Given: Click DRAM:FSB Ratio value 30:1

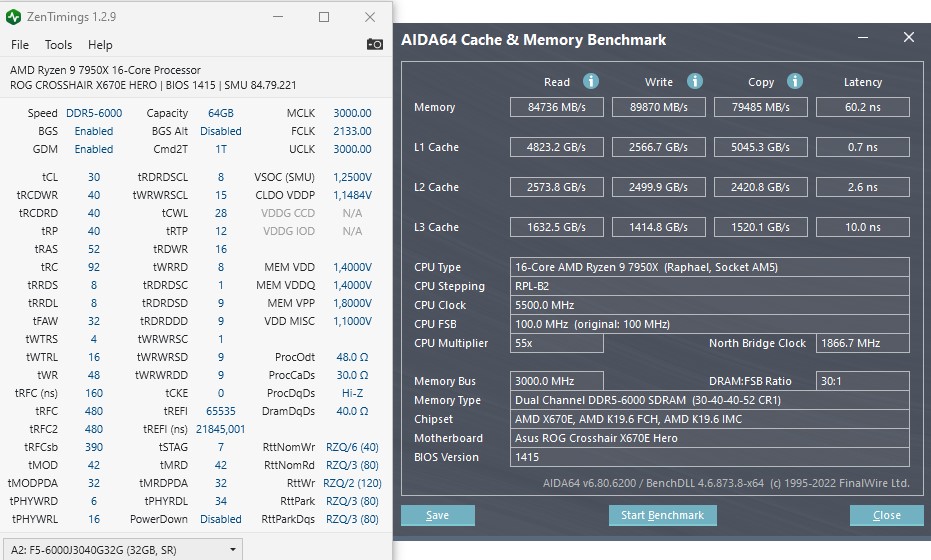Looking at the screenshot, I should [863, 381].
